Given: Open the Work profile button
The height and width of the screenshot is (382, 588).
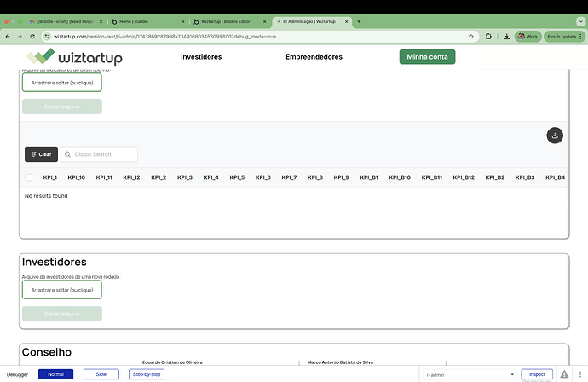Looking at the screenshot, I should point(527,37).
